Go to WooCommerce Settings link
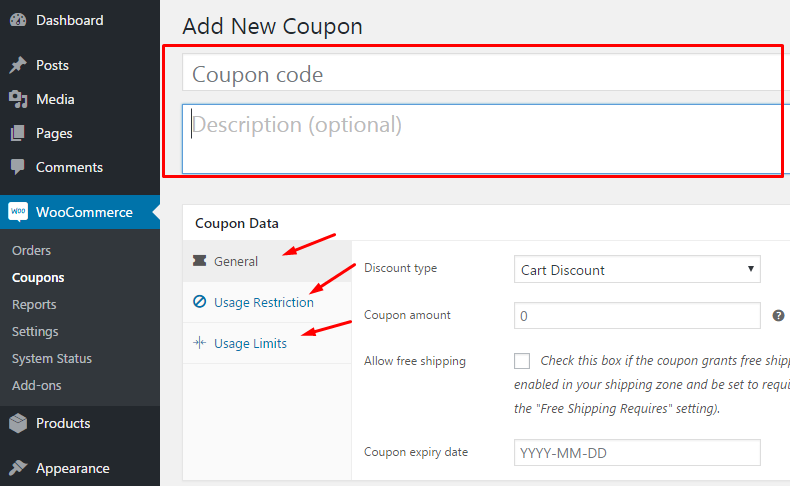The height and width of the screenshot is (486, 790). pyautogui.click(x=35, y=332)
